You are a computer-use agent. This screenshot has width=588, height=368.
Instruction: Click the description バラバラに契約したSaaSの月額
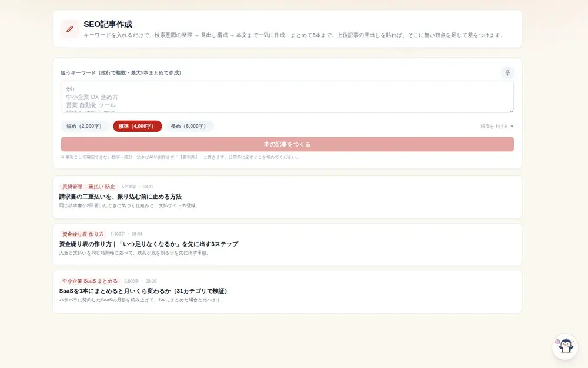(142, 300)
